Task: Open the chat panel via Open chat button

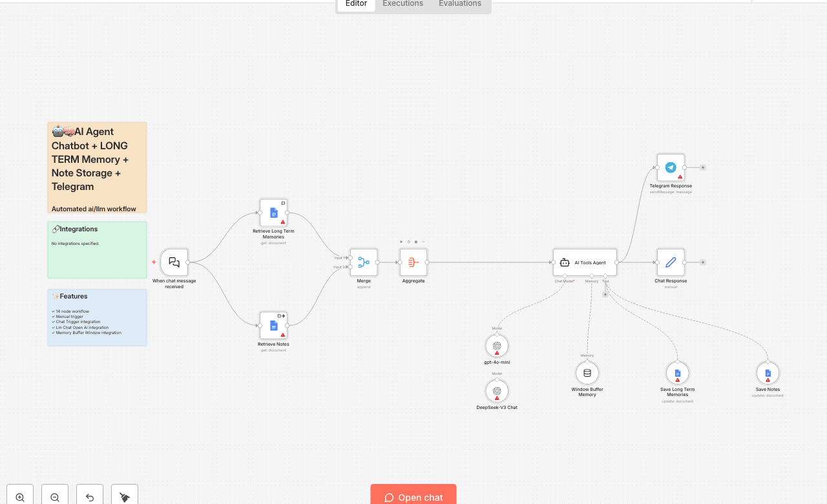Action: point(413,497)
